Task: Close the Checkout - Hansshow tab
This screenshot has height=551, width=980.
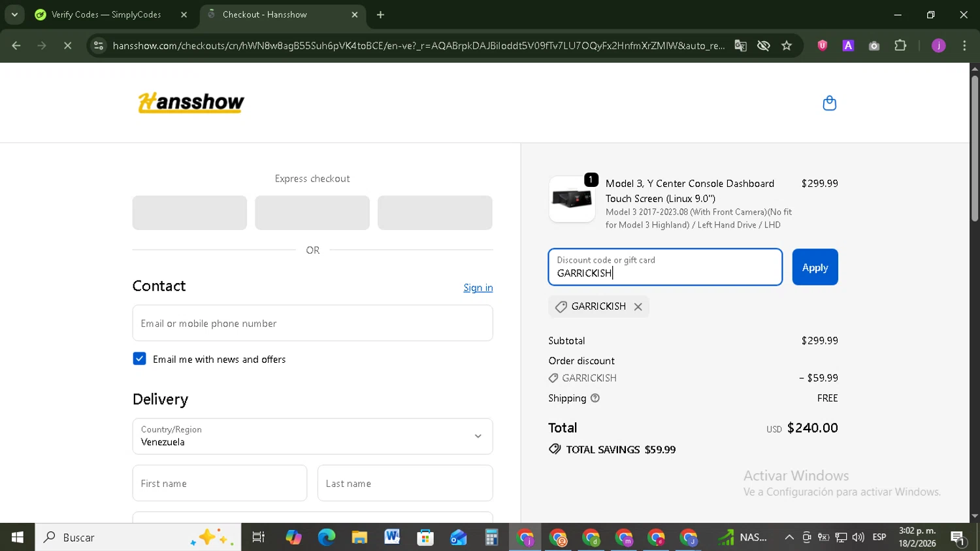Action: click(x=355, y=14)
